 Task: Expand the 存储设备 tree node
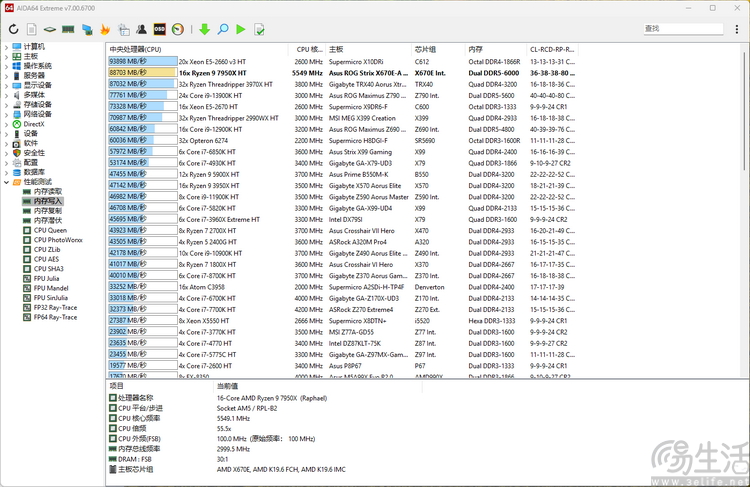pyautogui.click(x=6, y=105)
